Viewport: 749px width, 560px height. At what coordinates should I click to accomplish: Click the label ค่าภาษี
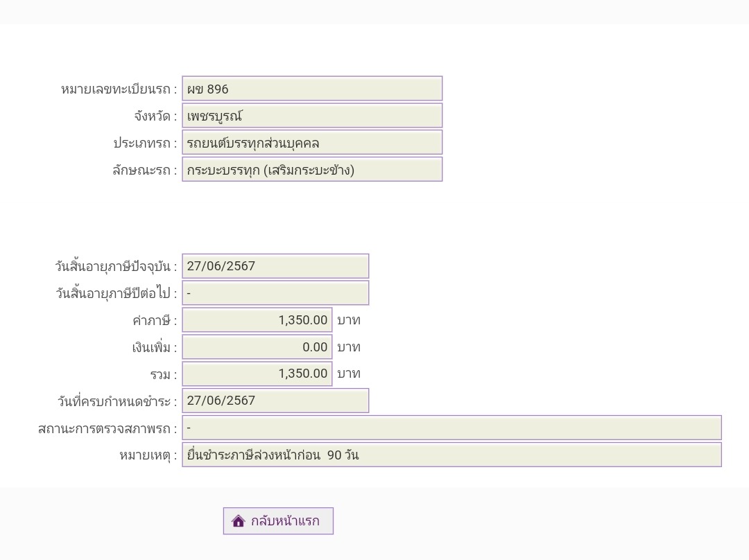tap(155, 320)
